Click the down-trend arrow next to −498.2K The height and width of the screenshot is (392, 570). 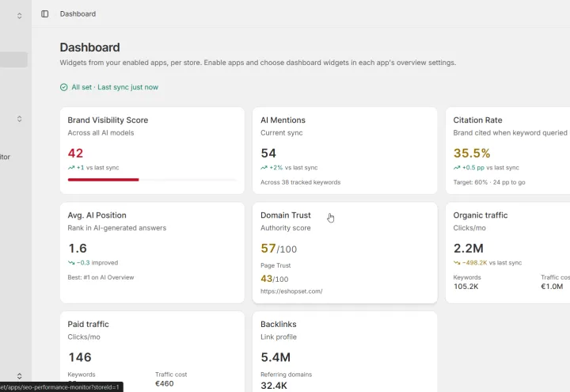point(457,263)
